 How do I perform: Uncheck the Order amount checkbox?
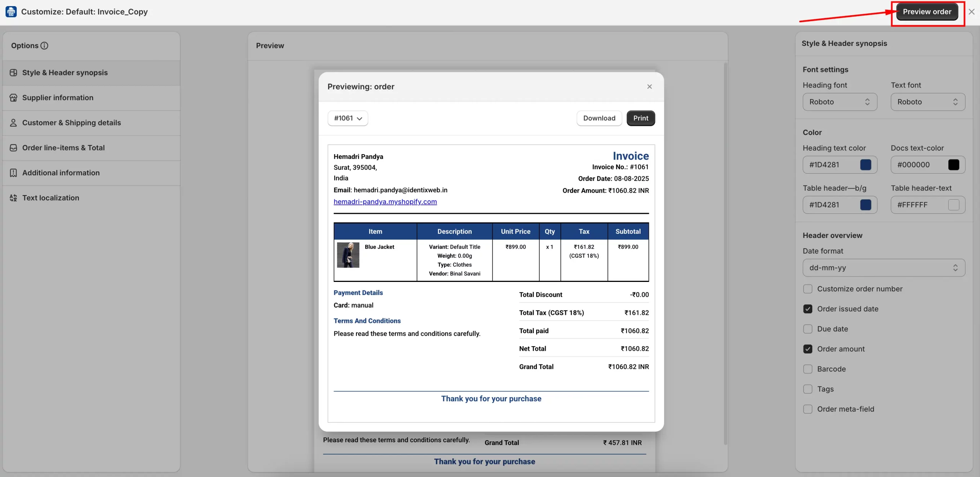[x=808, y=349]
